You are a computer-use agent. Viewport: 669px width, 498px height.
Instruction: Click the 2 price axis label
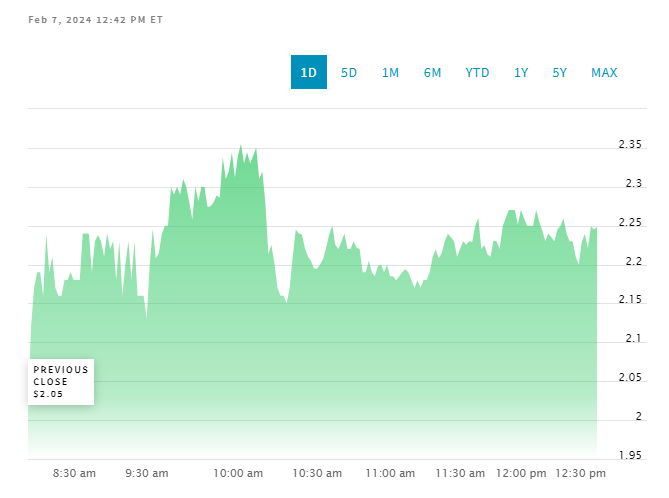(x=639, y=416)
